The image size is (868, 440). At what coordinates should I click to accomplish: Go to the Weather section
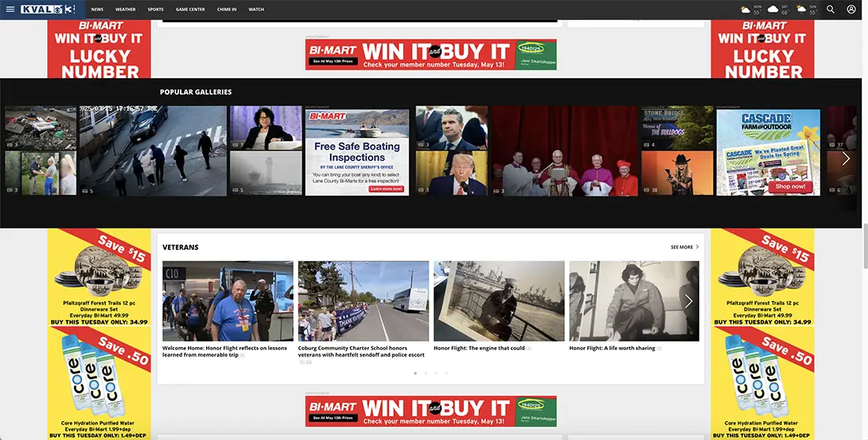[x=125, y=9]
